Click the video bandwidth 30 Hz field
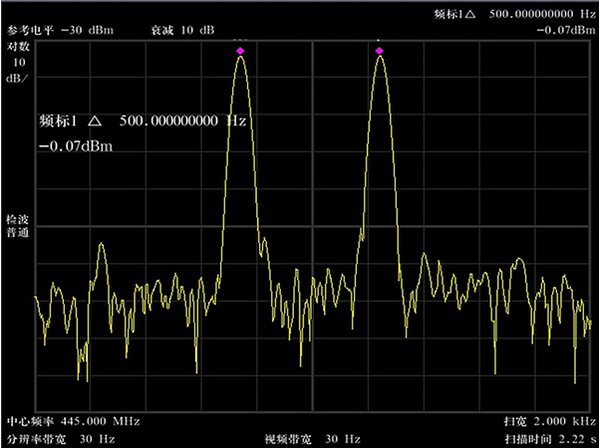The image size is (600, 448). point(314,439)
